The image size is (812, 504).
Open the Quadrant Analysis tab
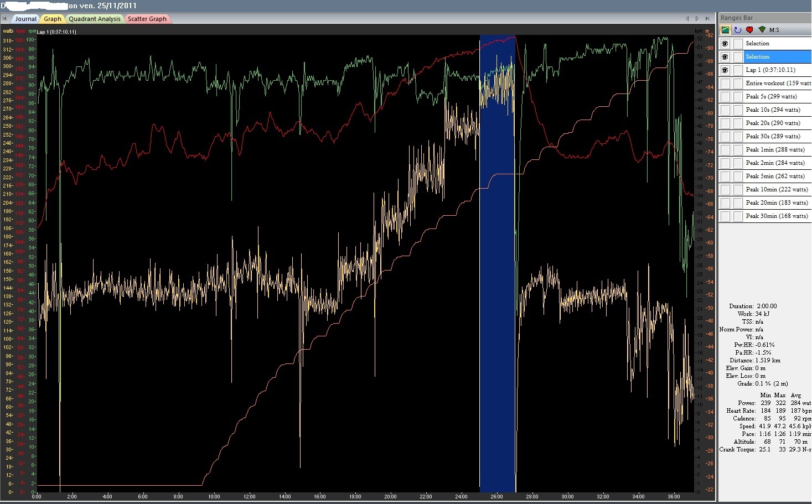point(95,19)
